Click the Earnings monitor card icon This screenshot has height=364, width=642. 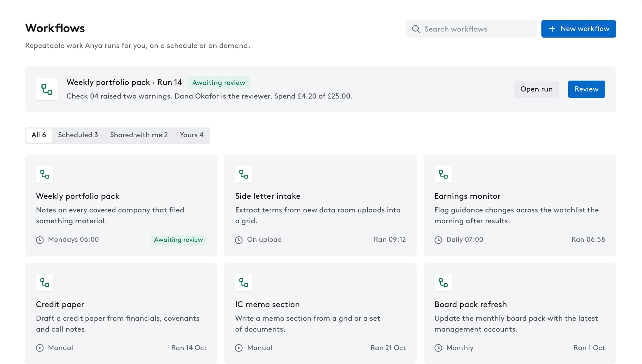coord(443,174)
